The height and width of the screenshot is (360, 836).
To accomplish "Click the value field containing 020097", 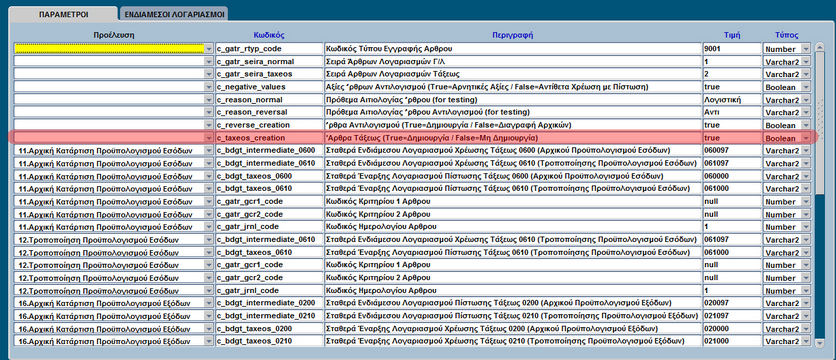I will pyautogui.click(x=732, y=303).
